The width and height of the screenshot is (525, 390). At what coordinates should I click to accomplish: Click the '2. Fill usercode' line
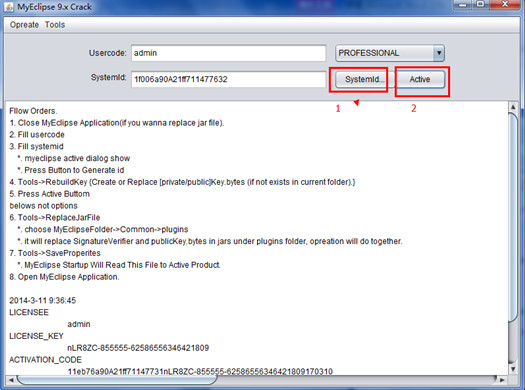tap(37, 135)
